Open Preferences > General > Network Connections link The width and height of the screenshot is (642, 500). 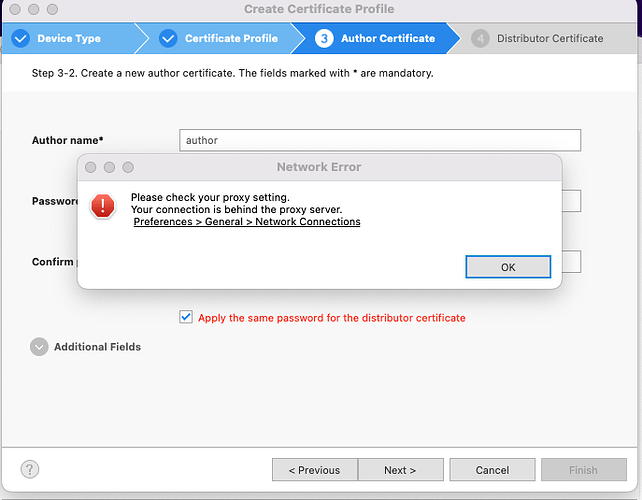247,222
